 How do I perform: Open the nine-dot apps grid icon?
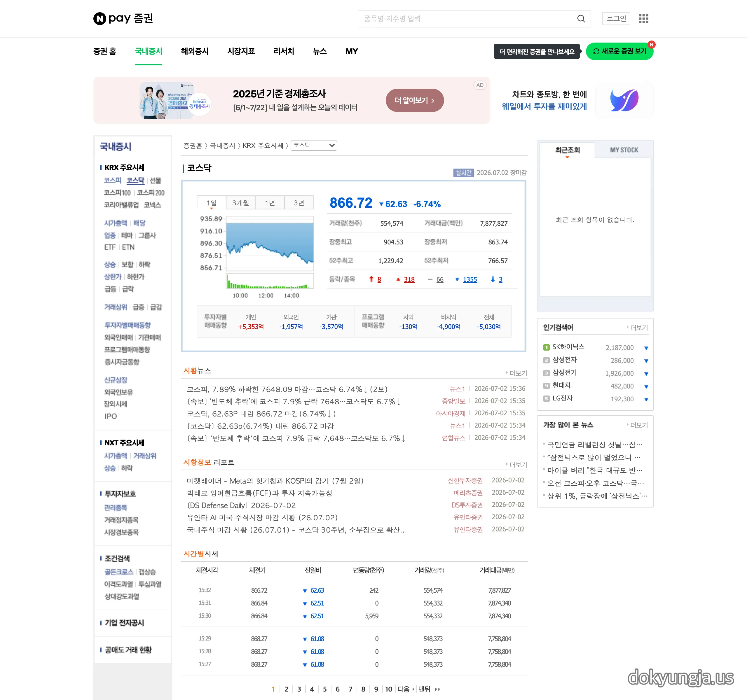[x=644, y=19]
